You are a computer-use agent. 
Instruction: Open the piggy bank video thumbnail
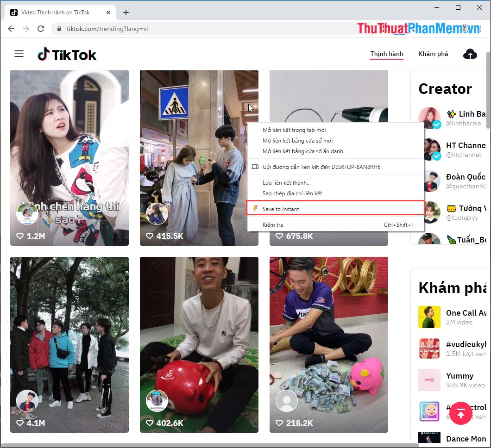(199, 344)
